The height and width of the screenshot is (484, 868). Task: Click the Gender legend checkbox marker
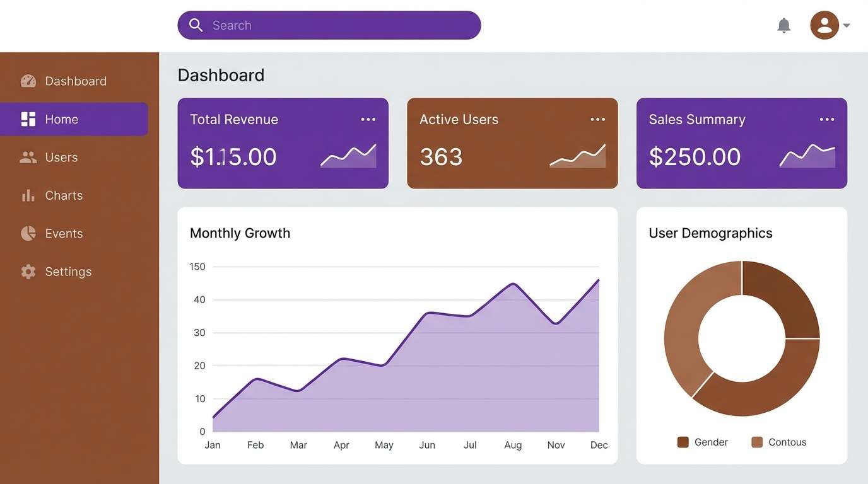pos(682,442)
